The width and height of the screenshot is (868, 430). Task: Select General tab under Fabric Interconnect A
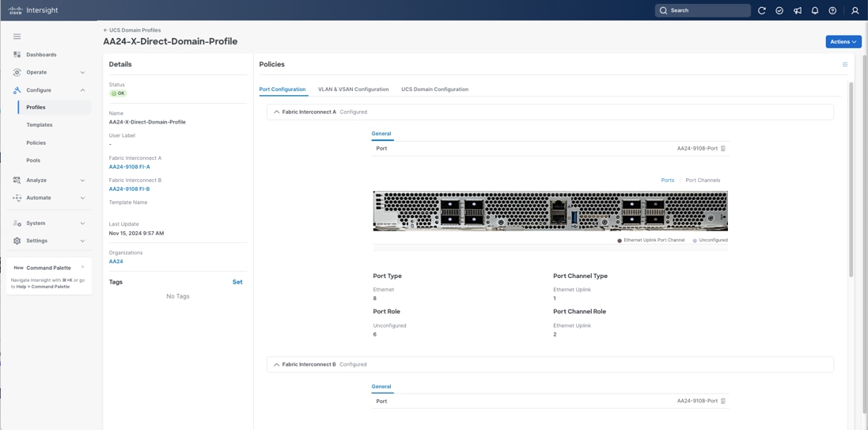coord(381,134)
